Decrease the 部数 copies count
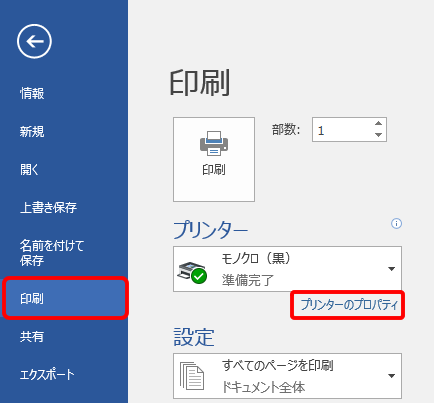The height and width of the screenshot is (403, 434). pyautogui.click(x=378, y=135)
